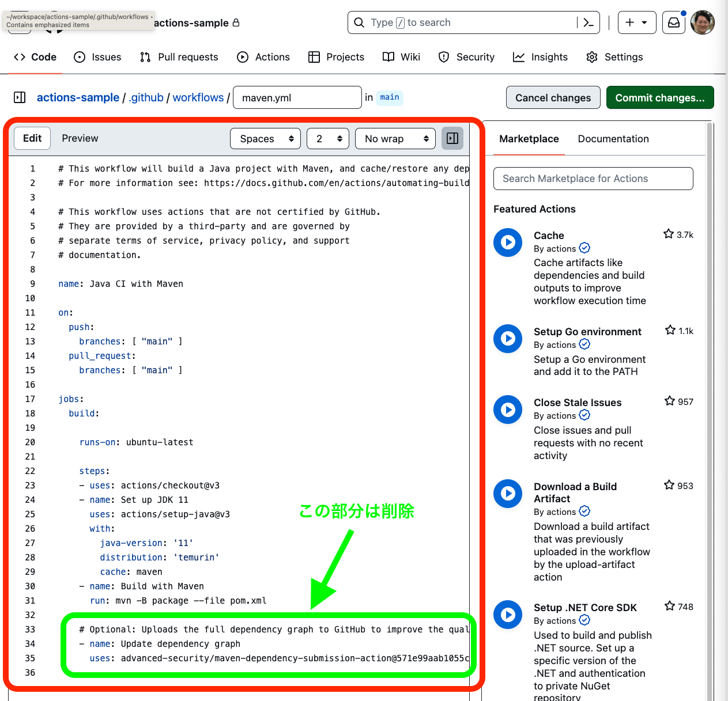The height and width of the screenshot is (701, 728).
Task: Open the Cache action title
Action: pyautogui.click(x=549, y=236)
